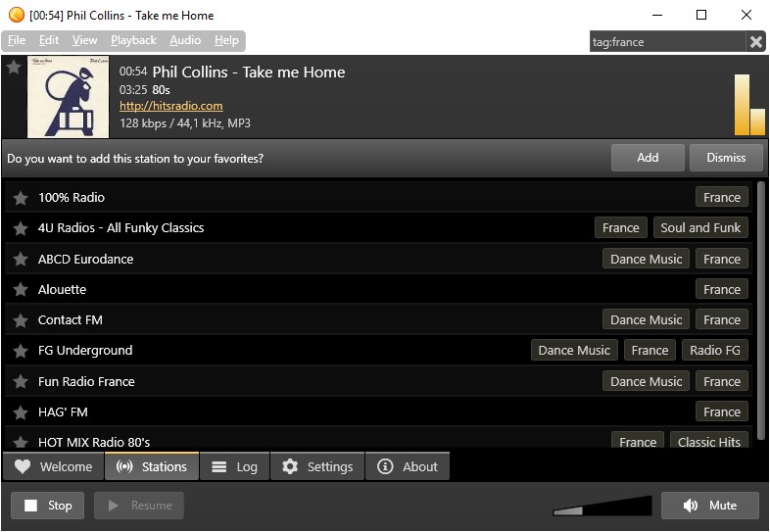
Task: Click in the tag:france search field
Action: click(x=667, y=42)
